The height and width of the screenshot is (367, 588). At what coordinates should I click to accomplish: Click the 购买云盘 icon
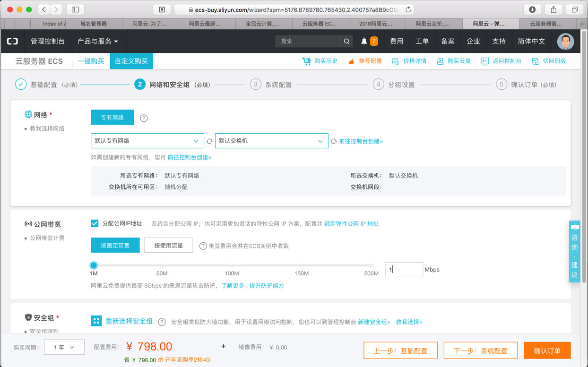tap(440, 61)
